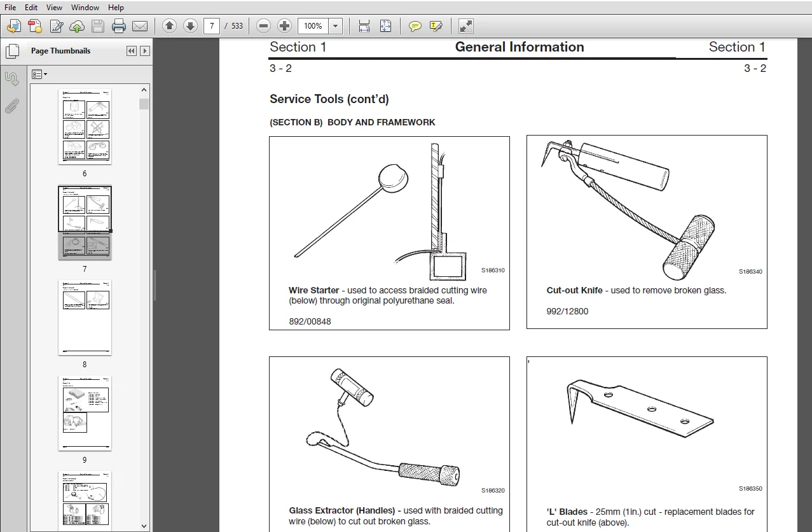
Task: Zoom in with the plus icon
Action: click(x=285, y=26)
